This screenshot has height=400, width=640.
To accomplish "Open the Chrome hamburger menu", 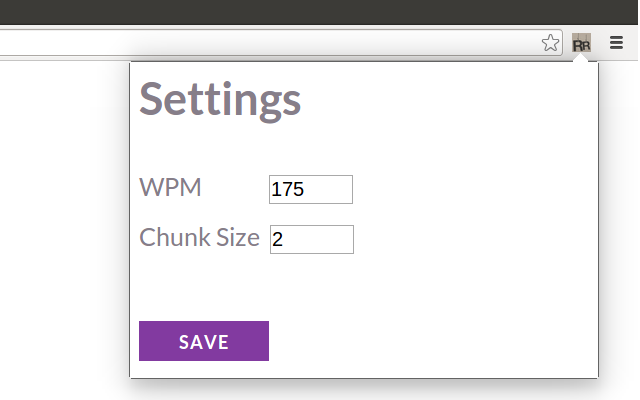I will tap(616, 42).
